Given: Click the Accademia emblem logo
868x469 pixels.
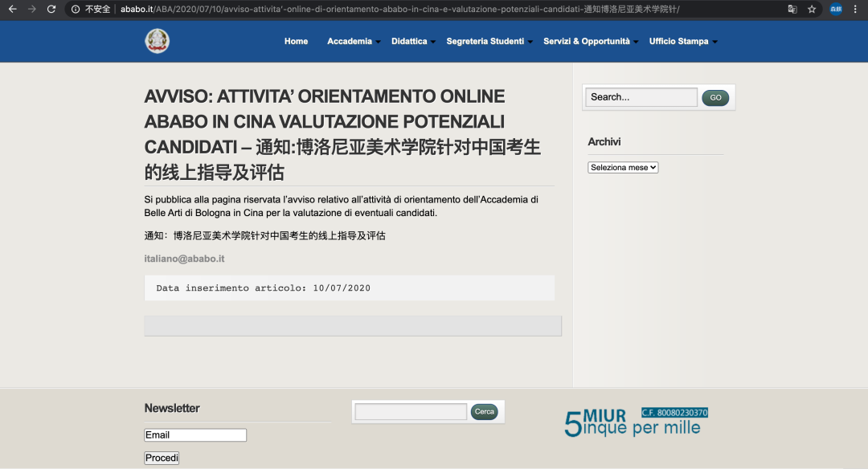Looking at the screenshot, I should coord(158,41).
